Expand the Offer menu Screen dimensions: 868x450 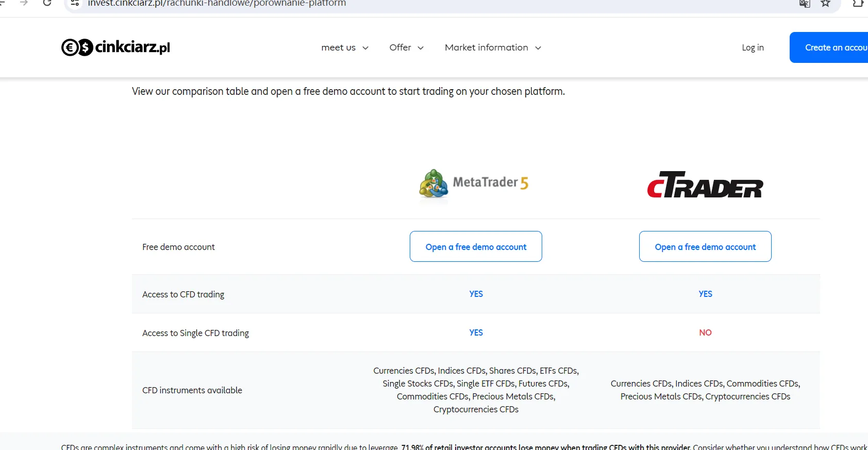tap(406, 47)
